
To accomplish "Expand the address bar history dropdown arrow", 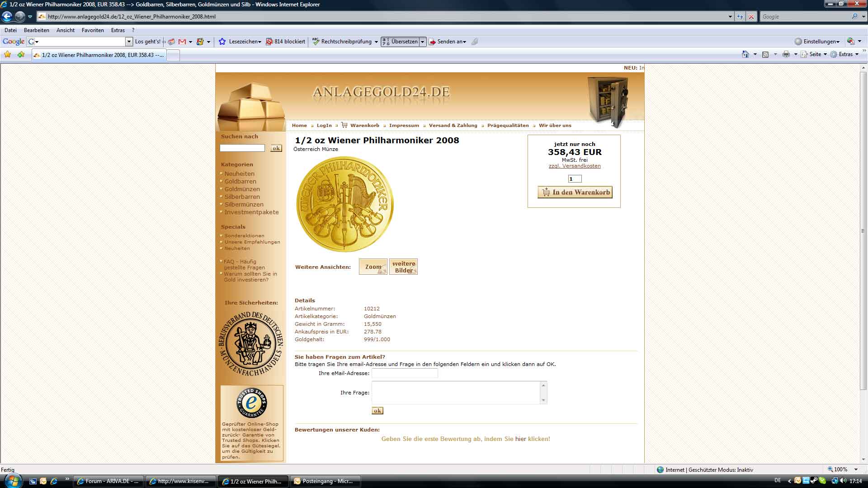I will [x=730, y=17].
